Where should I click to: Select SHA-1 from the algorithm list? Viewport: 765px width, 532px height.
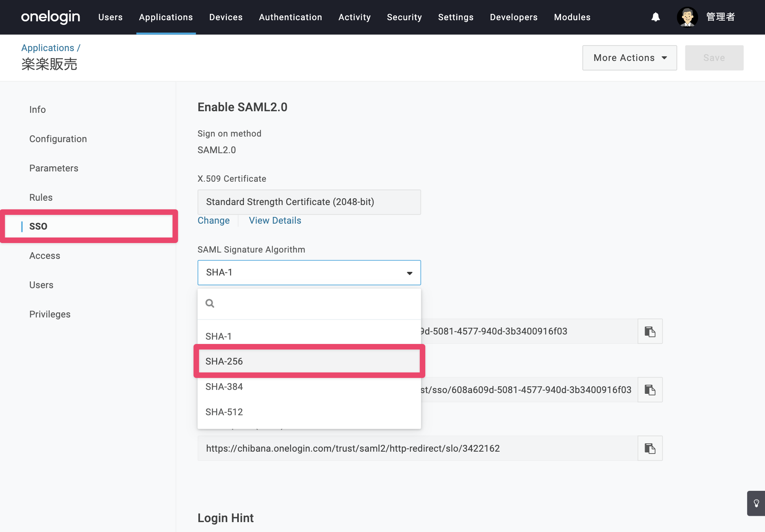click(309, 336)
